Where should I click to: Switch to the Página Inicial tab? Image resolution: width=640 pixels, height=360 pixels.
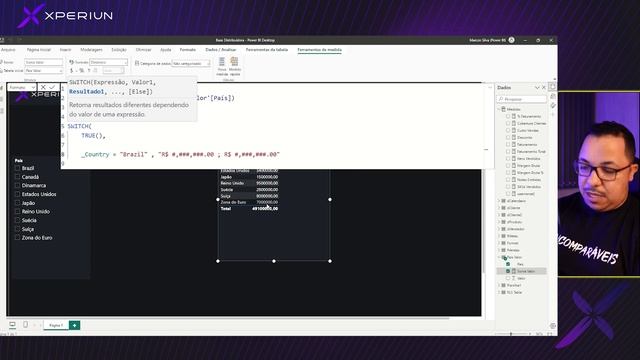39,50
